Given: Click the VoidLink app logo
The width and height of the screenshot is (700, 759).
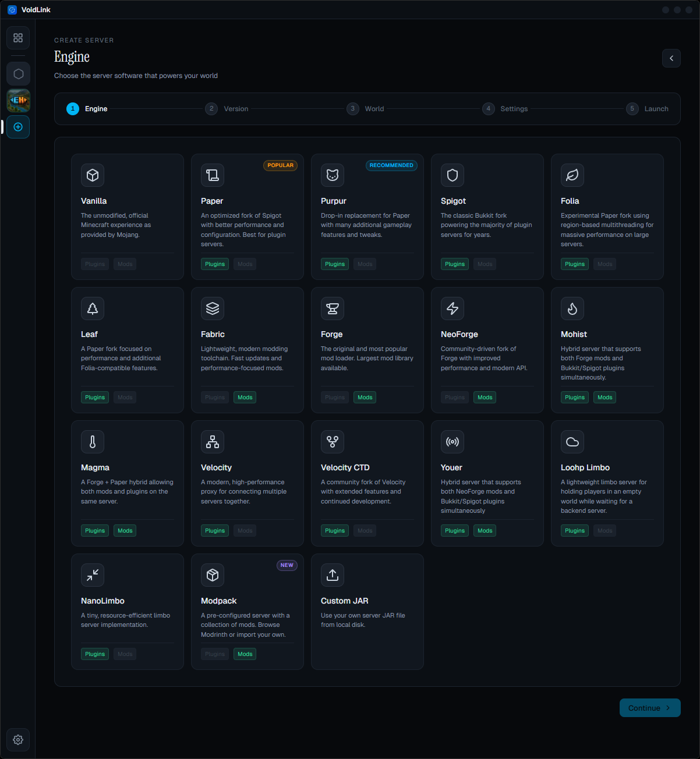Looking at the screenshot, I should tap(12, 10).
